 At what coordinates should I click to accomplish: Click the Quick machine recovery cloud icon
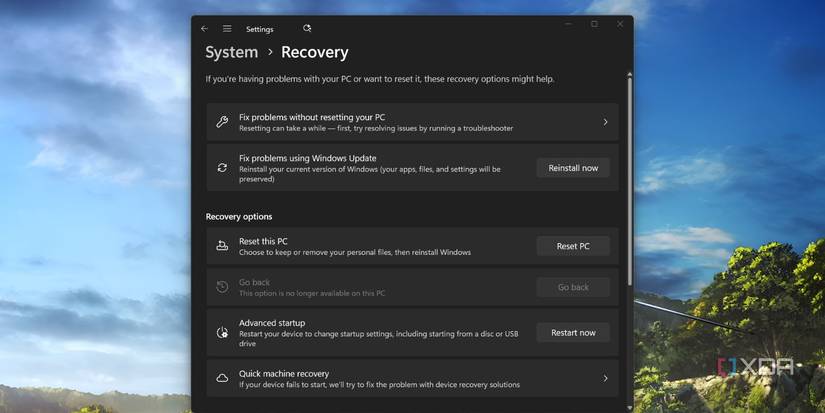[x=222, y=378]
